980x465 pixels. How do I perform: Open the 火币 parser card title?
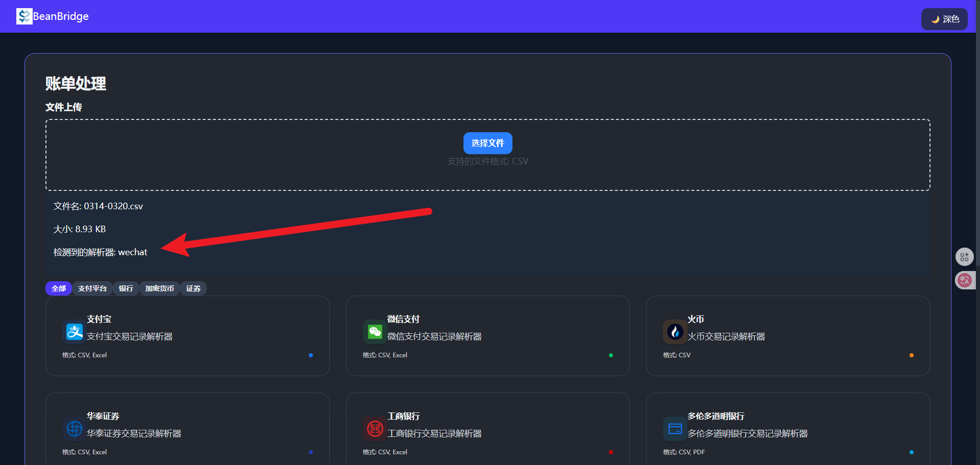(696, 319)
